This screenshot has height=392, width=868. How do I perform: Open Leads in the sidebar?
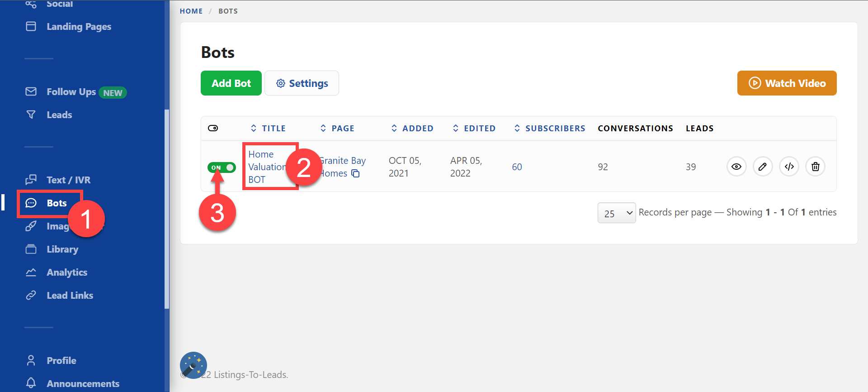[x=59, y=115]
